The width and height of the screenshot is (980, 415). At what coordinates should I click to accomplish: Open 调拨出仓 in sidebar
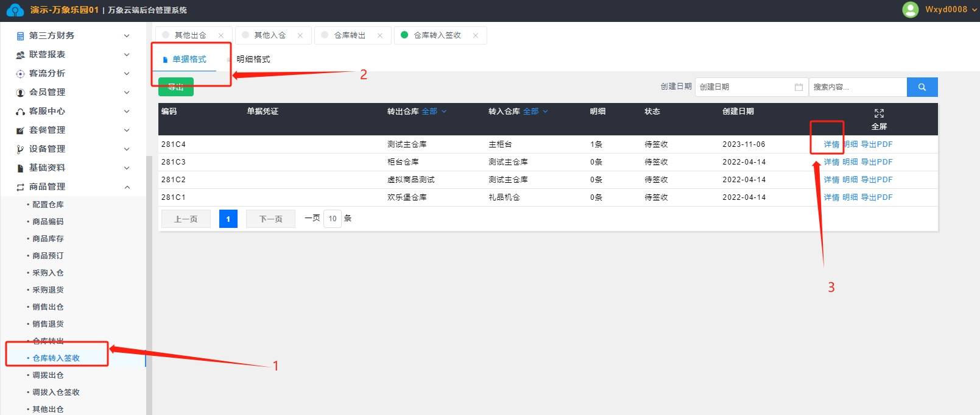[48, 375]
